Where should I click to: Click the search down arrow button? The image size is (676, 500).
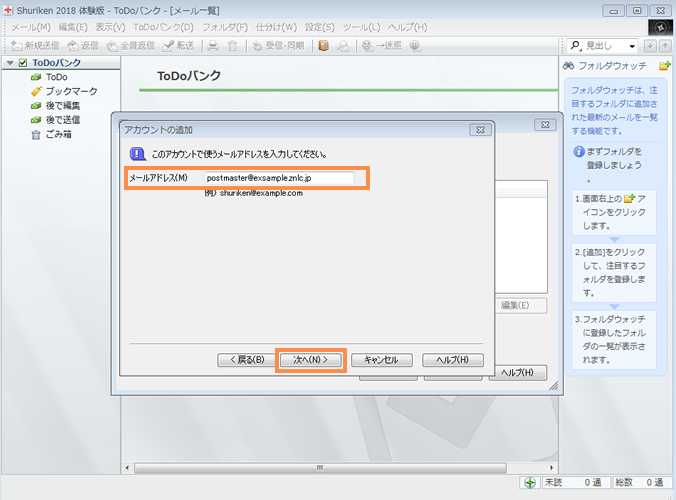651,46
